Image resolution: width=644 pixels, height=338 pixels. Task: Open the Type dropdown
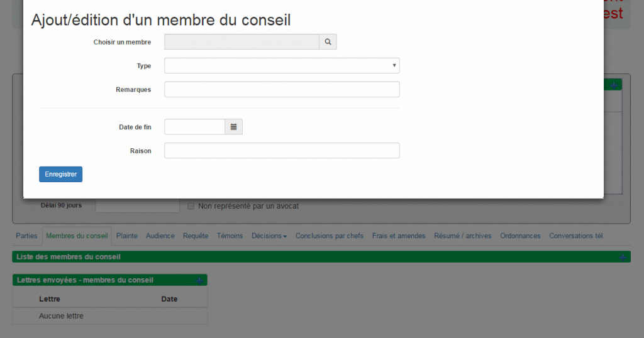pyautogui.click(x=282, y=65)
